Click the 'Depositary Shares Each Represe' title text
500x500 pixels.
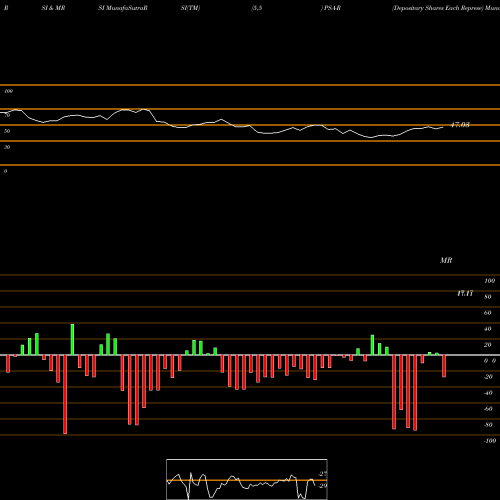pos(438,8)
